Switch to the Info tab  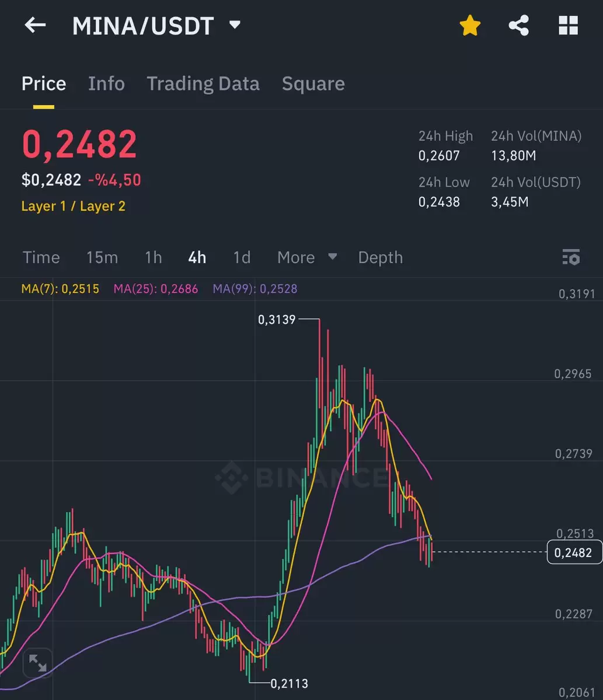pyautogui.click(x=106, y=83)
